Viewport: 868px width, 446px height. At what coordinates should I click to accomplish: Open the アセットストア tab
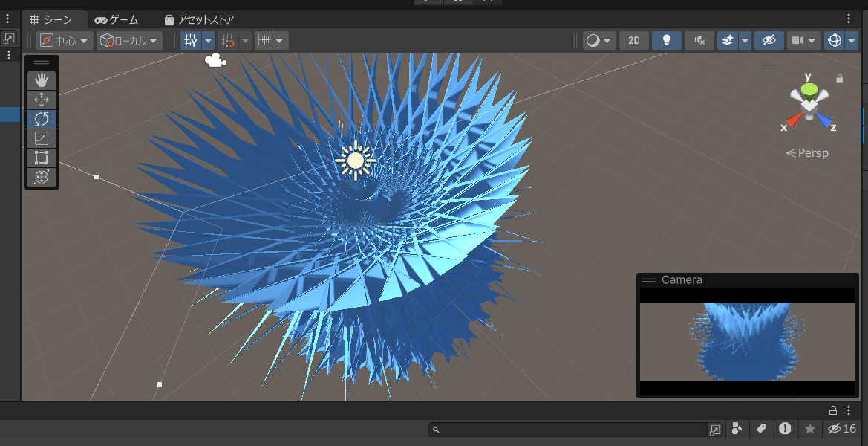199,20
